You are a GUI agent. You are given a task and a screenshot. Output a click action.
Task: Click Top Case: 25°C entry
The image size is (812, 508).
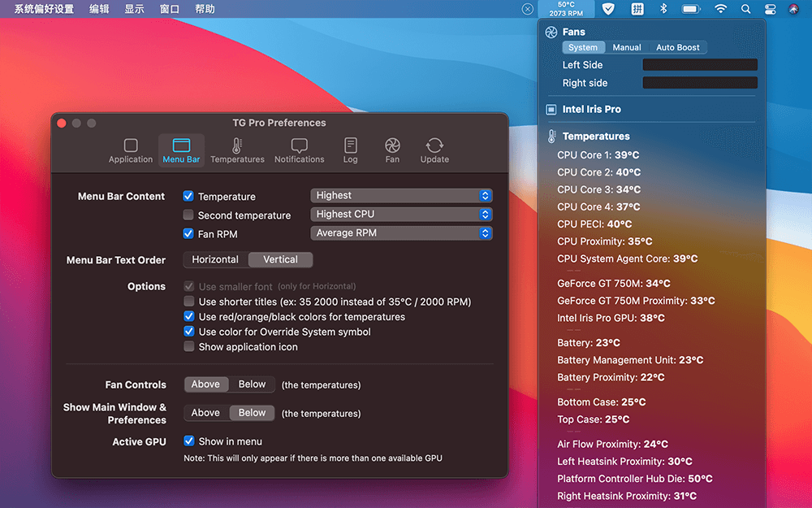594,419
